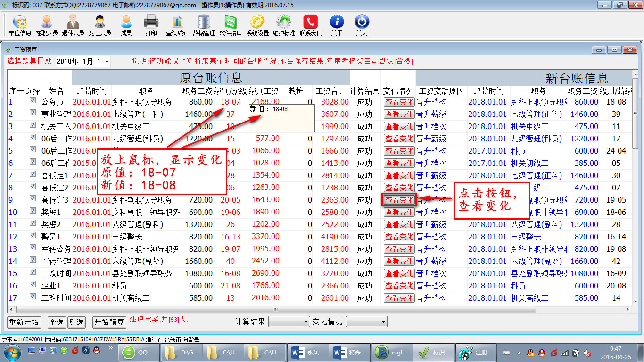
Task: Open 退休人员 retired staff icon
Action: coord(73,25)
